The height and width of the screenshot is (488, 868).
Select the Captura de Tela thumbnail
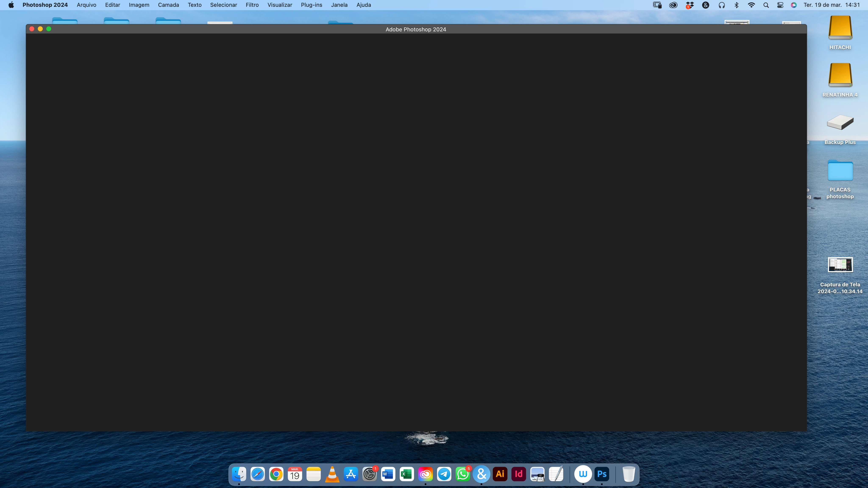click(840, 265)
